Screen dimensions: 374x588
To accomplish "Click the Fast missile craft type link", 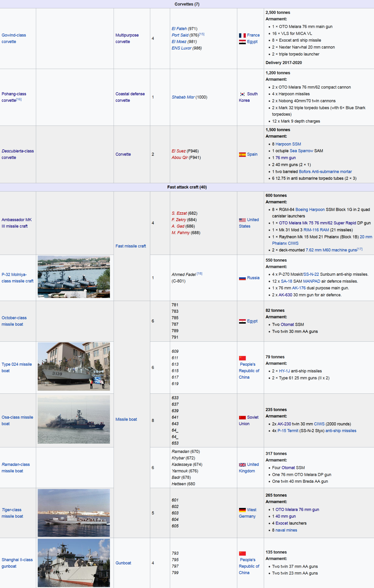I will coord(131,246).
